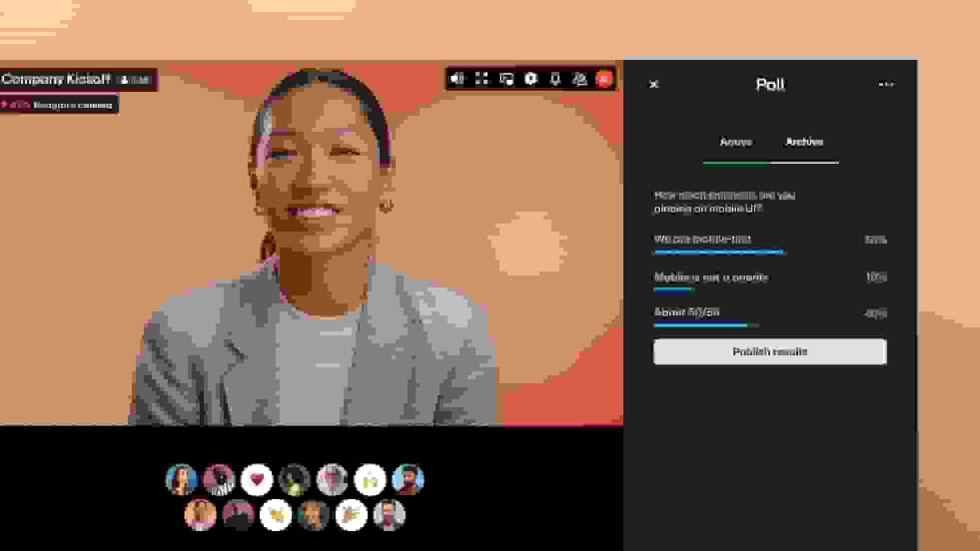This screenshot has height=551, width=980.
Task: Switch to the Archive tab
Action: (x=804, y=142)
